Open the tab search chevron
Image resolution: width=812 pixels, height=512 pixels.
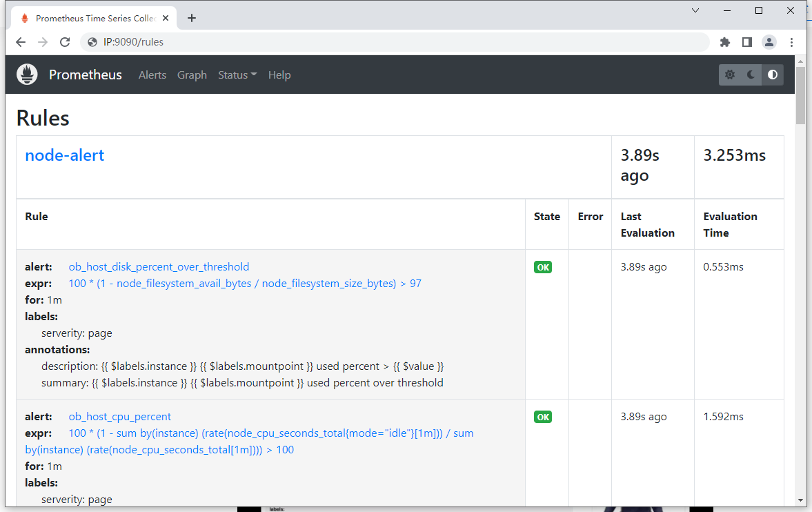(x=695, y=10)
